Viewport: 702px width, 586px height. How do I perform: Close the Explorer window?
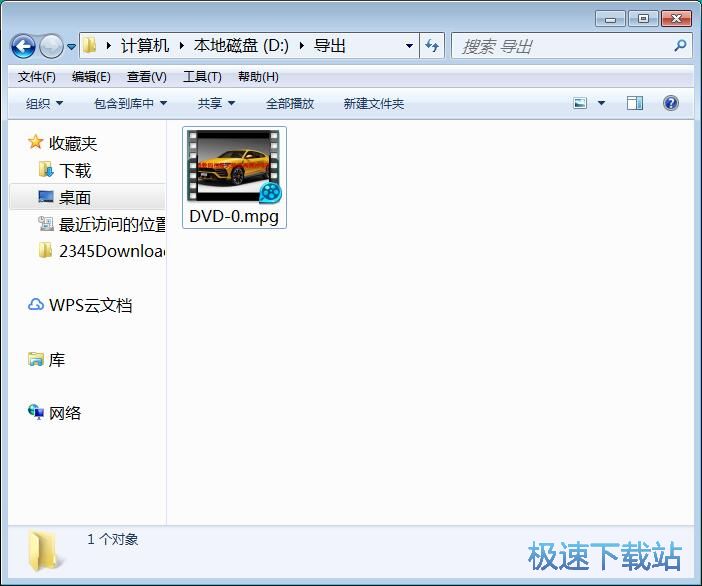click(676, 19)
